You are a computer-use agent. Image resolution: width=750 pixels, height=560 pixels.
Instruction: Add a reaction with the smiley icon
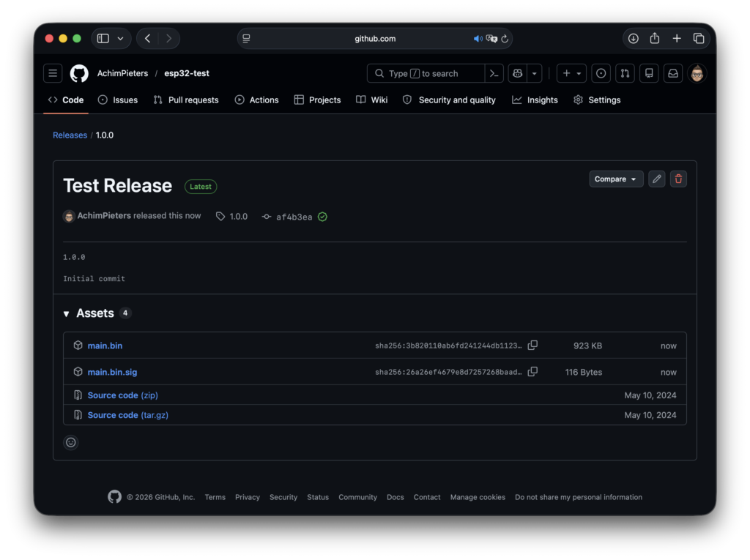[70, 442]
